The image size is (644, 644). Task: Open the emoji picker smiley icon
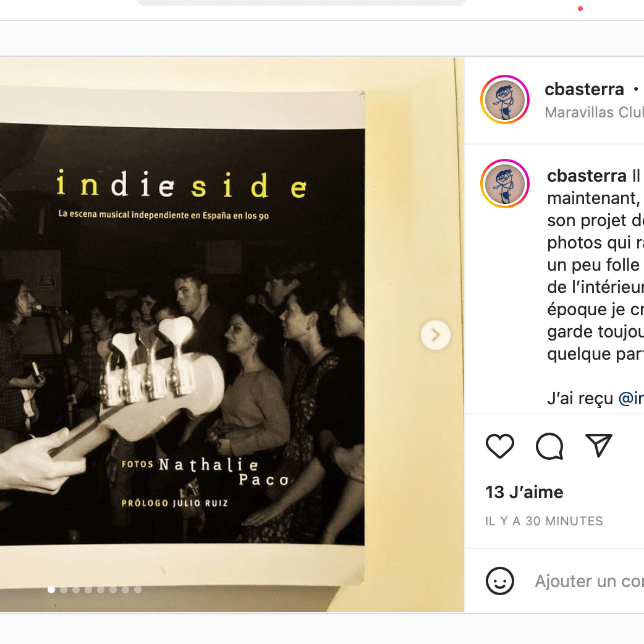click(x=499, y=581)
